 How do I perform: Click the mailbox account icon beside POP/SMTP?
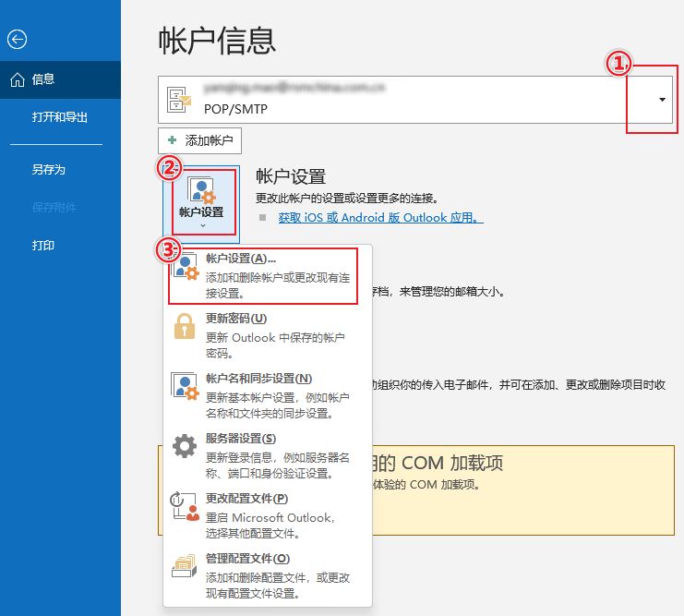[181, 100]
